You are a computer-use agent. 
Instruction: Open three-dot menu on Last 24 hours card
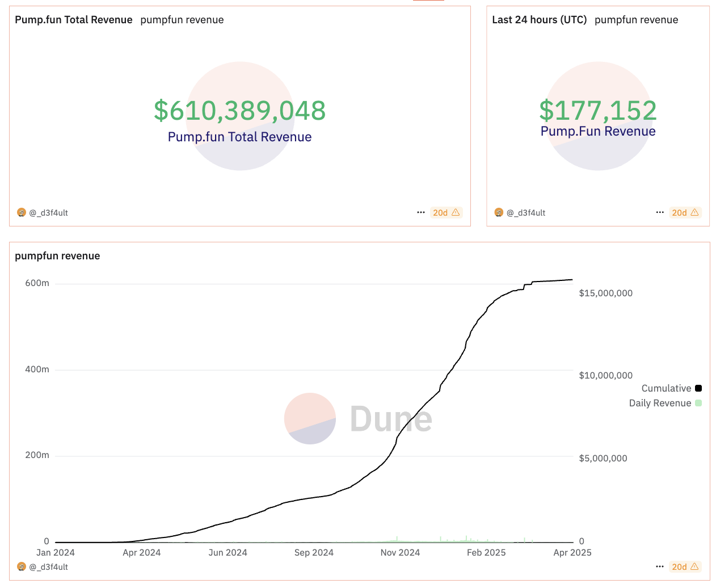pos(660,212)
